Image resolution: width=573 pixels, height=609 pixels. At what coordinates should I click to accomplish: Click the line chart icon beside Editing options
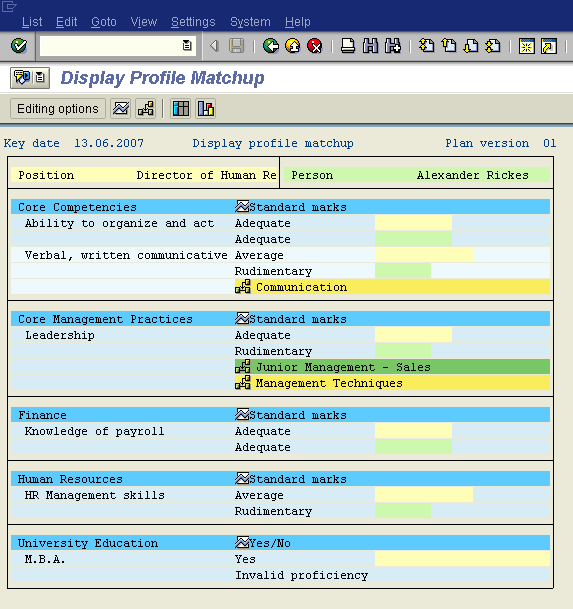click(121, 108)
